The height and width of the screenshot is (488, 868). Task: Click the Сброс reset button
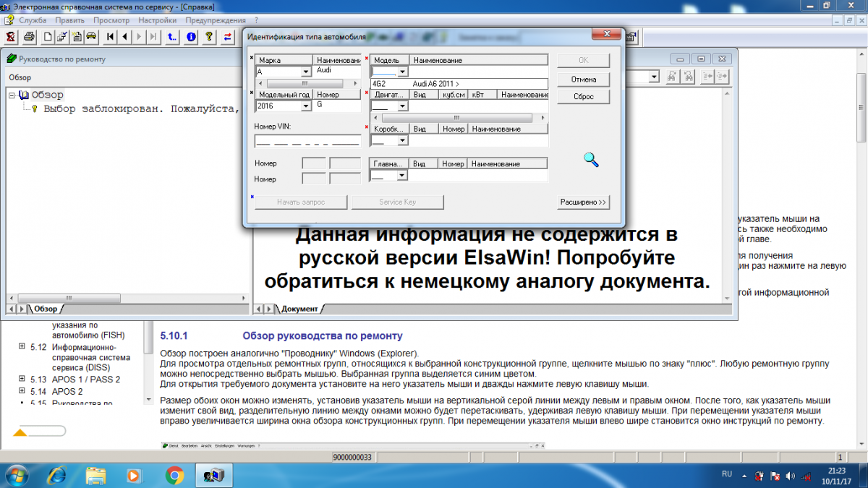(583, 97)
